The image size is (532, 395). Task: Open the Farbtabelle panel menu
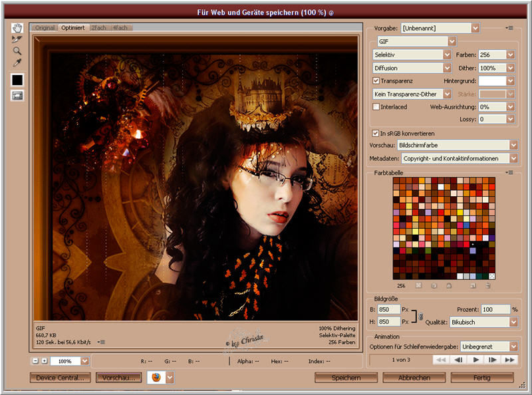(x=509, y=172)
